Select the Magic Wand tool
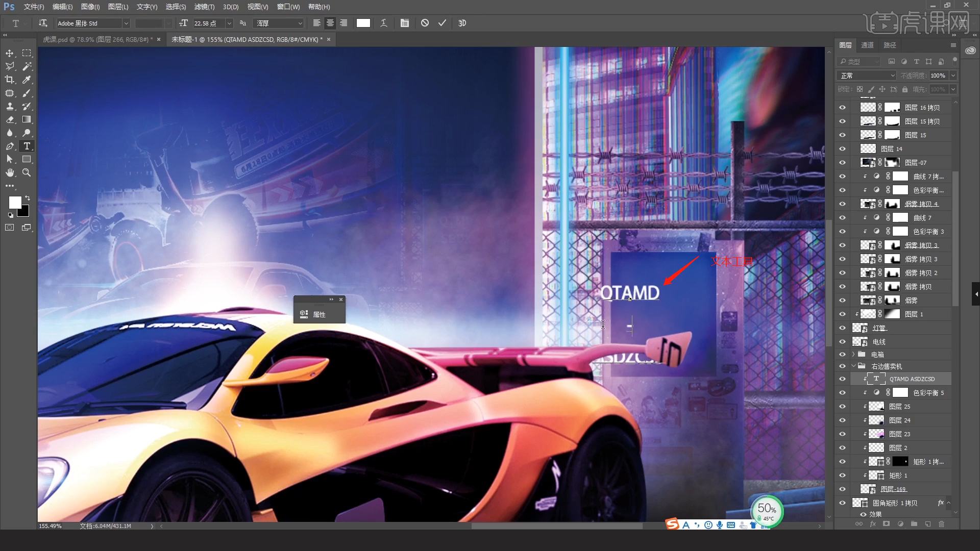 pyautogui.click(x=27, y=66)
